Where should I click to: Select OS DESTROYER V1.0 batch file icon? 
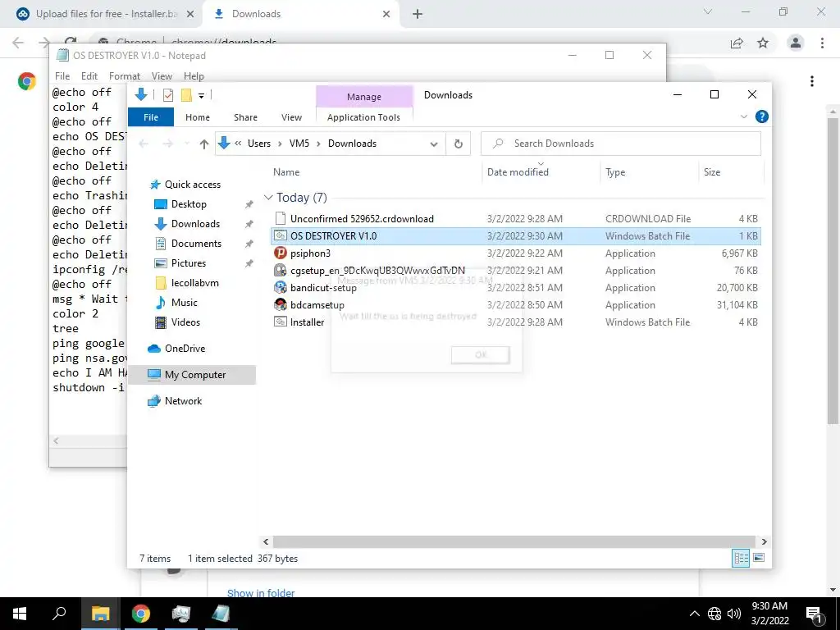(281, 235)
